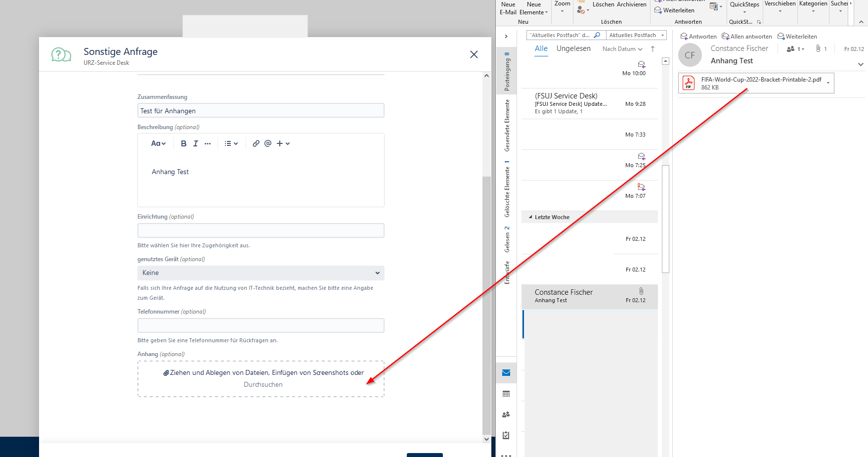Open more formatting options ellipsis
Screen dimensions: 868x457
208,143
